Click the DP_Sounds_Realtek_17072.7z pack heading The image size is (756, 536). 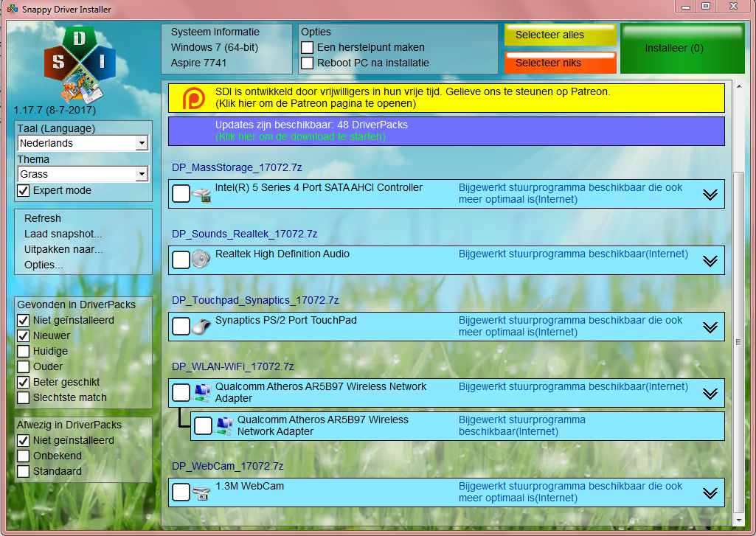pos(244,234)
